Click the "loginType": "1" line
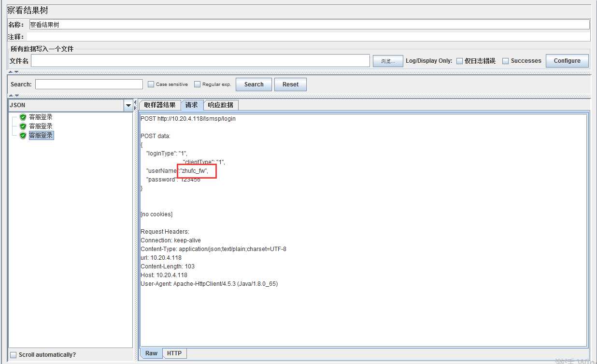This screenshot has width=597, height=364. [x=167, y=154]
